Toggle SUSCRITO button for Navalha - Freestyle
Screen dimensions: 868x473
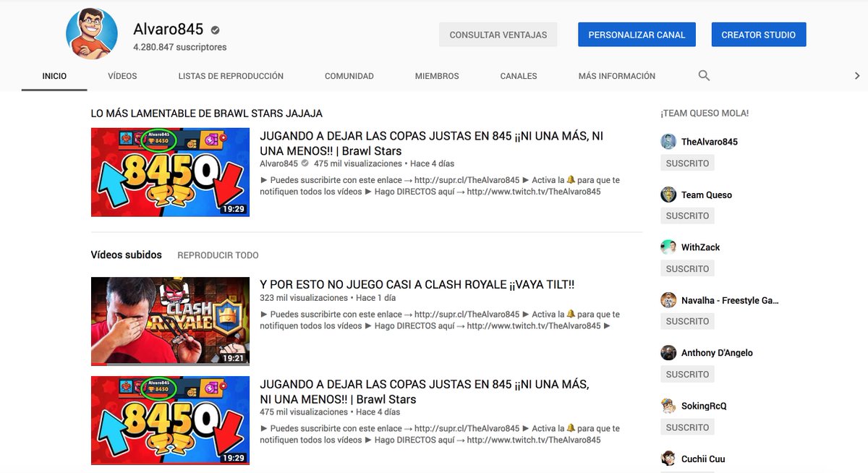tap(687, 322)
